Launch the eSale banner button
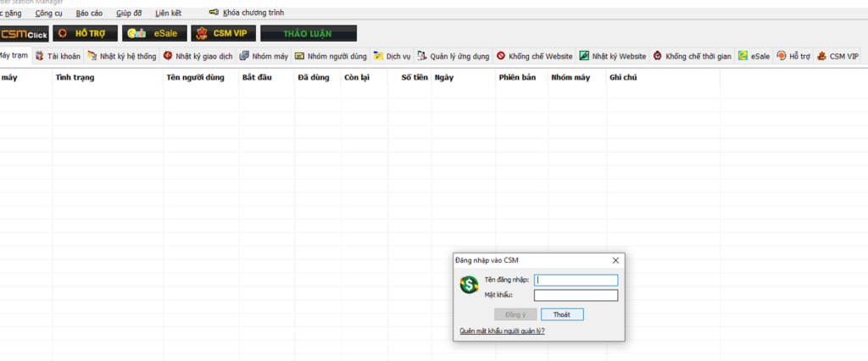 click(x=153, y=34)
